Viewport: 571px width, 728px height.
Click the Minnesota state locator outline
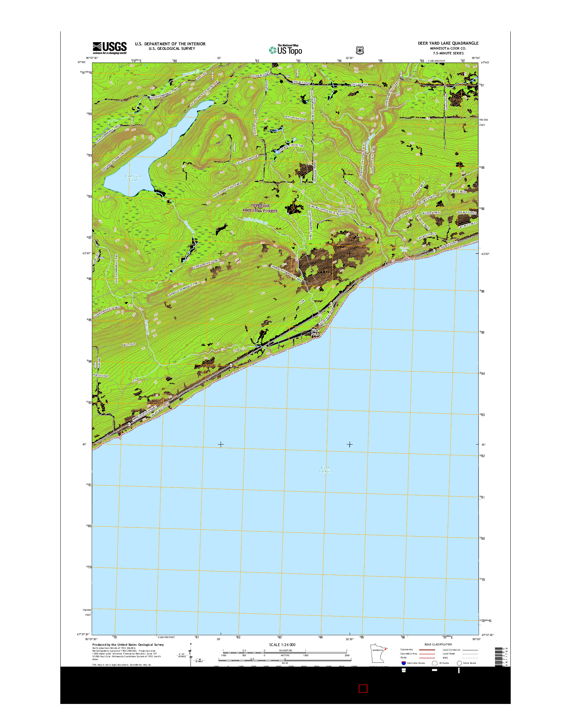[379, 653]
